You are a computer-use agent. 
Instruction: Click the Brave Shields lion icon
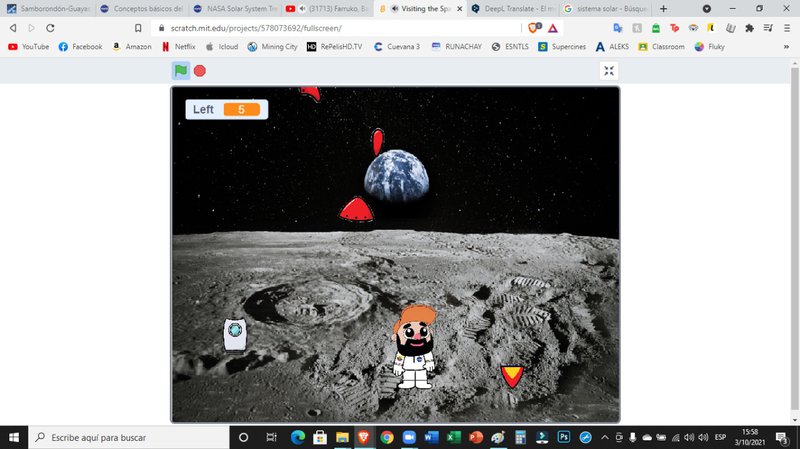point(533,28)
